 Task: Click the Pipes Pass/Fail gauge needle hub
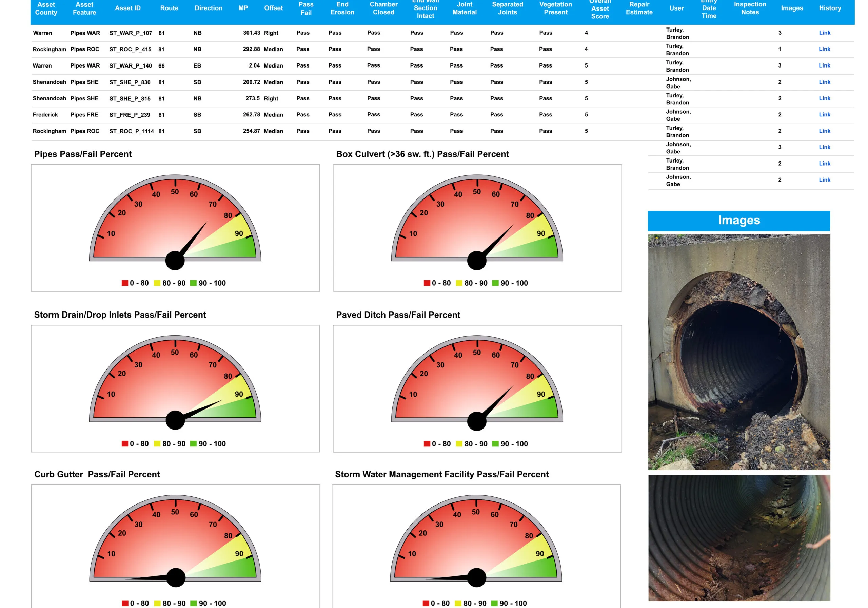tap(175, 260)
